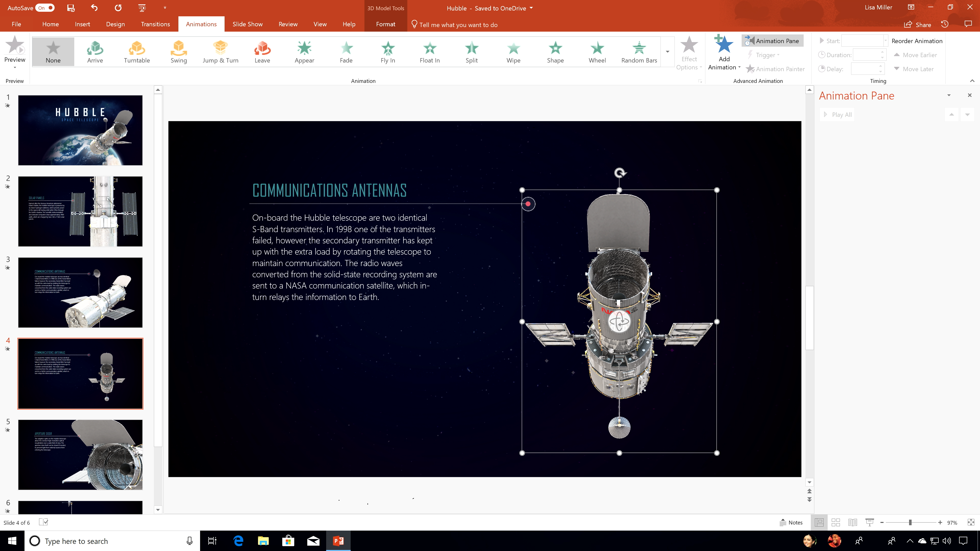Switch to Reading View icon
Viewport: 980px width, 551px height.
tap(853, 522)
